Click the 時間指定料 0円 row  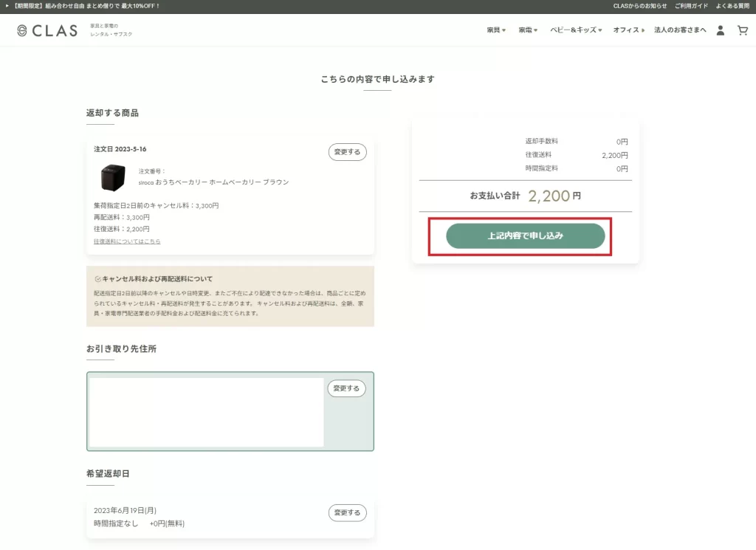click(x=576, y=169)
